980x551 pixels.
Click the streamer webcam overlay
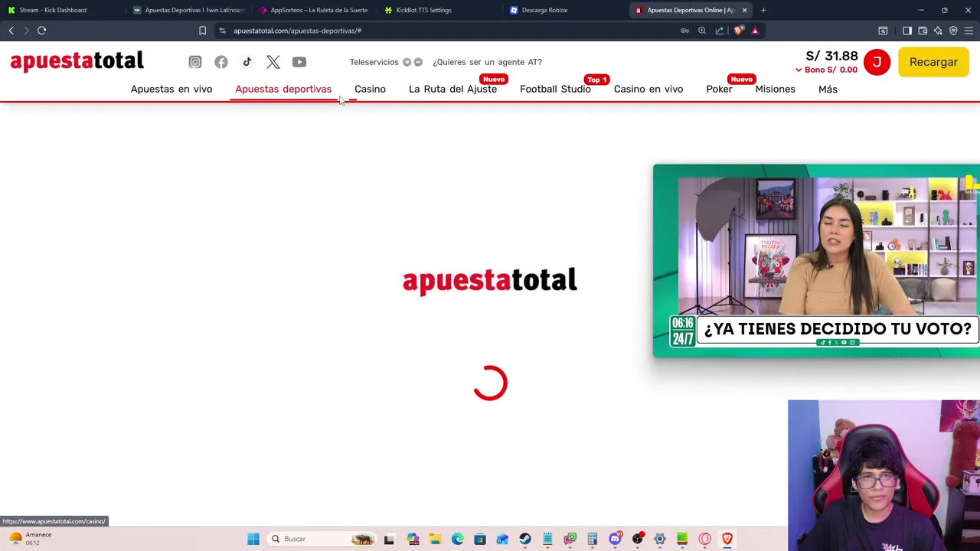click(x=884, y=475)
